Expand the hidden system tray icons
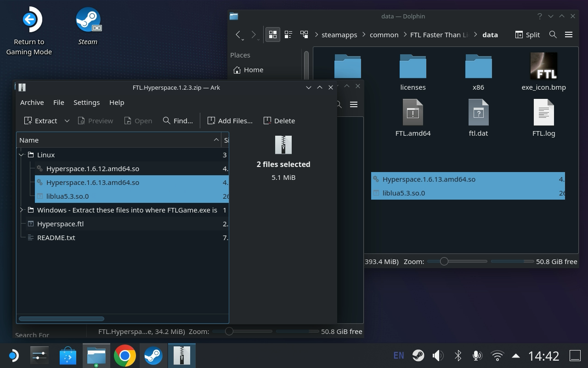The image size is (588, 368). (516, 356)
